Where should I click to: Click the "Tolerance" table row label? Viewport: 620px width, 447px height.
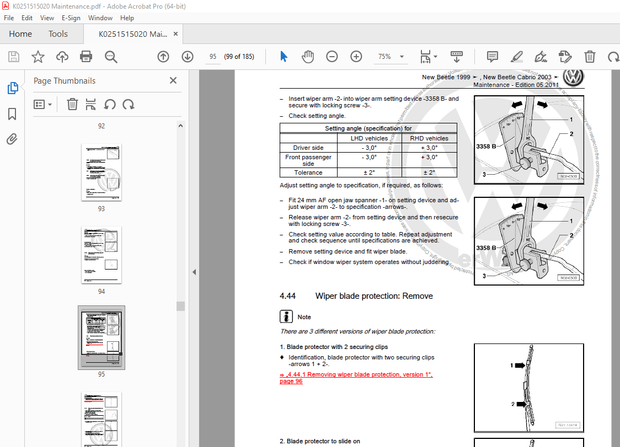308,173
